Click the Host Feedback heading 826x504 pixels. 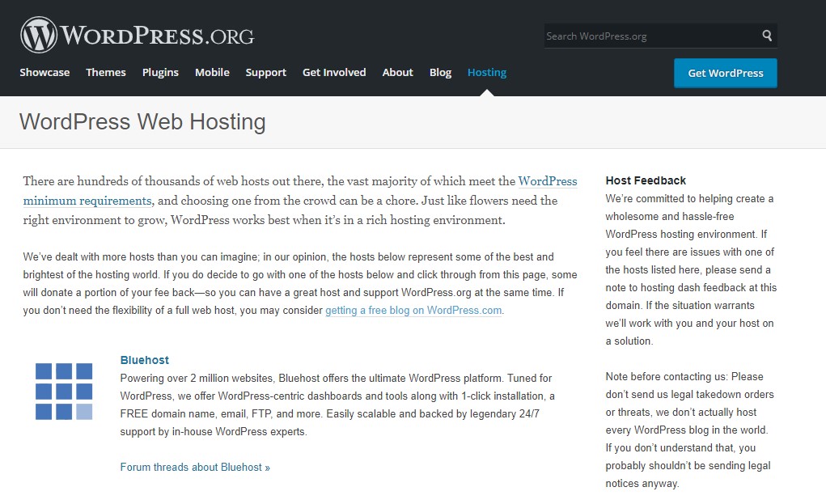click(646, 180)
